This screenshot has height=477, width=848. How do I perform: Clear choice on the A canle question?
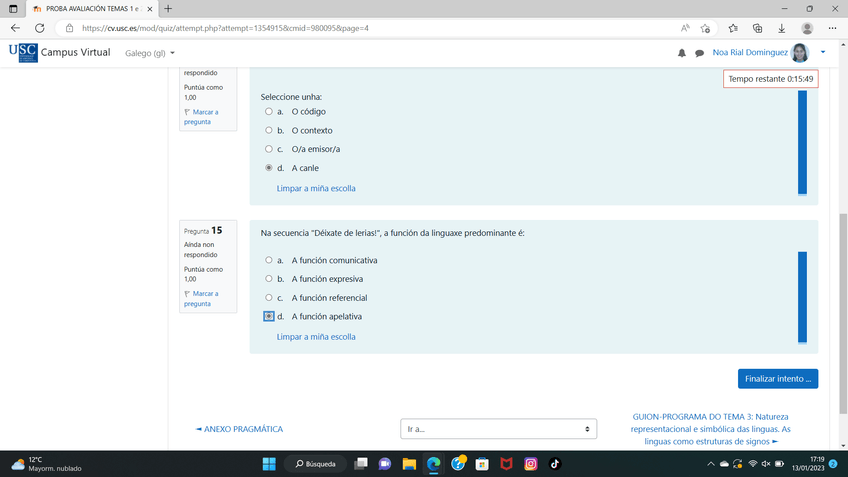click(x=316, y=188)
